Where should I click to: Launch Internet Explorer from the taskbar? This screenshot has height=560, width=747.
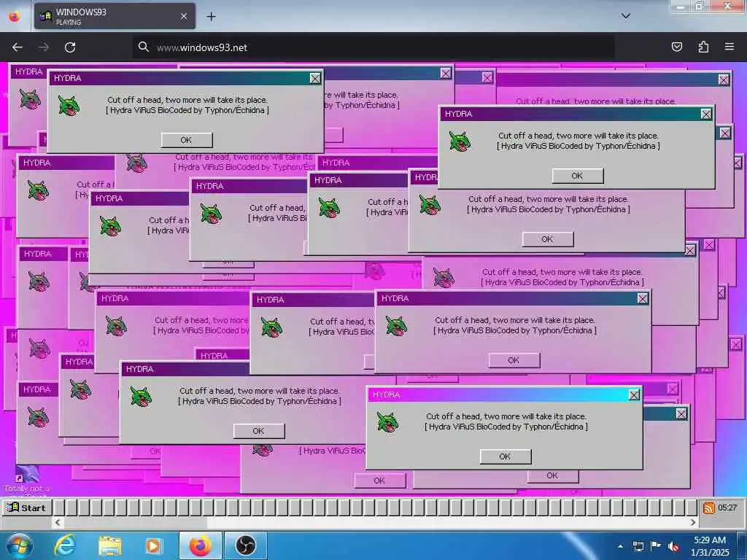coord(65,545)
